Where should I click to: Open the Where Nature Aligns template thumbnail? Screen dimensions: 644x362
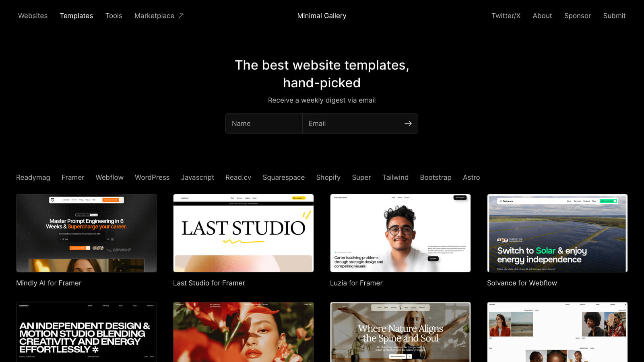400,332
